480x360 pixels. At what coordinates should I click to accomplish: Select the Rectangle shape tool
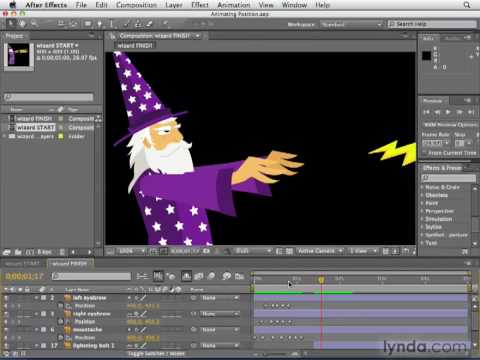[x=88, y=24]
